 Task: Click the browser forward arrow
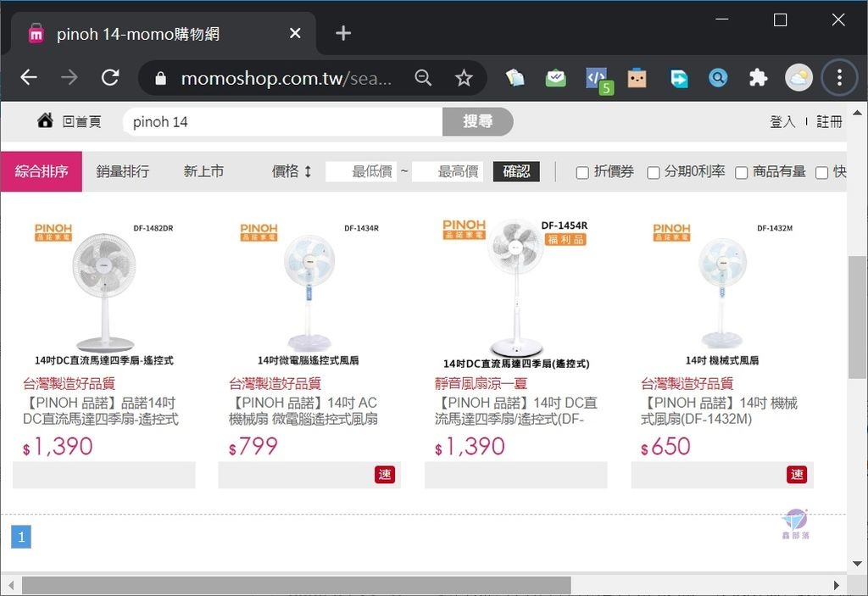(x=70, y=77)
